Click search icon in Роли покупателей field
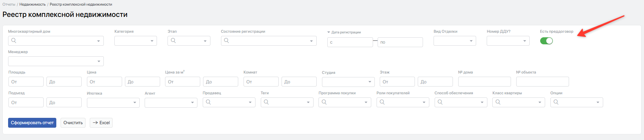644x140 pixels. [382, 102]
